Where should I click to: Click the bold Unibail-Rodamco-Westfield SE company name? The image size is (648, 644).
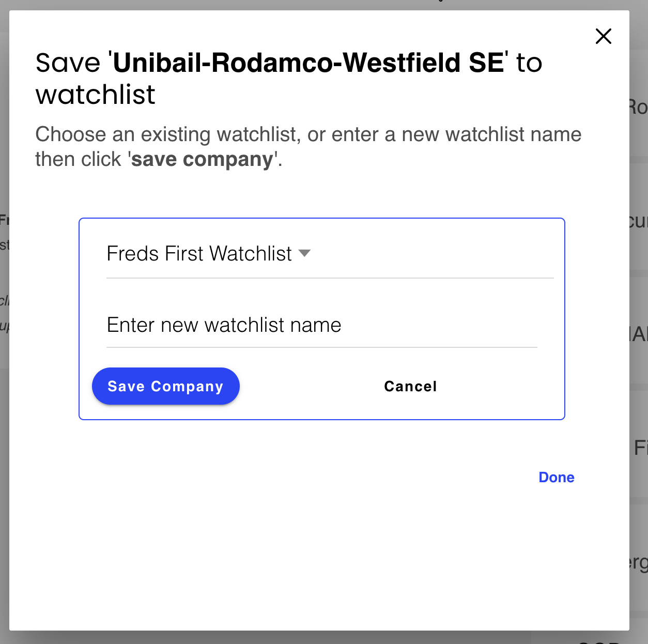click(308, 63)
